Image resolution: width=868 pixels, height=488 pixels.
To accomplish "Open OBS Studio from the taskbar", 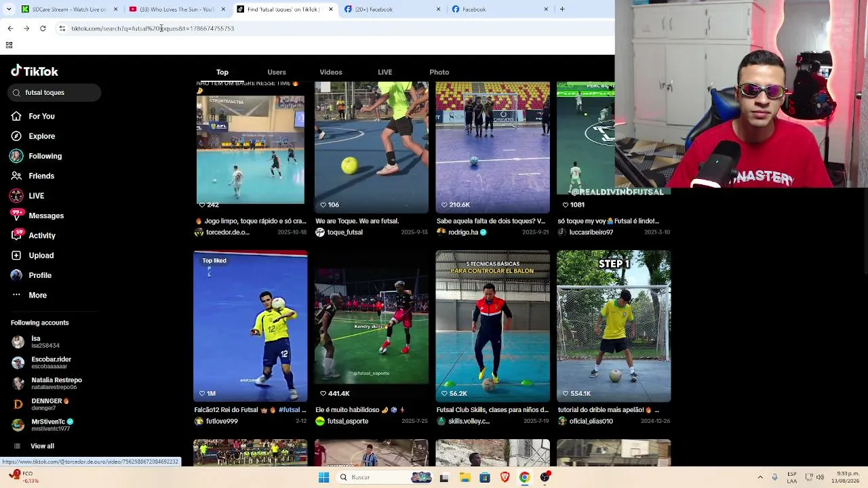I will 545,477.
